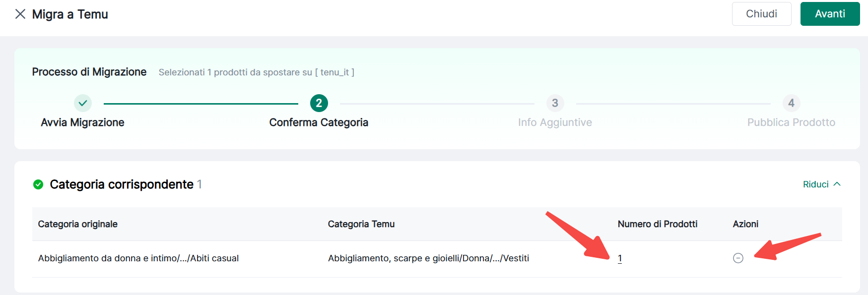
Task: Remove category mapping with minus circle icon
Action: 738,258
